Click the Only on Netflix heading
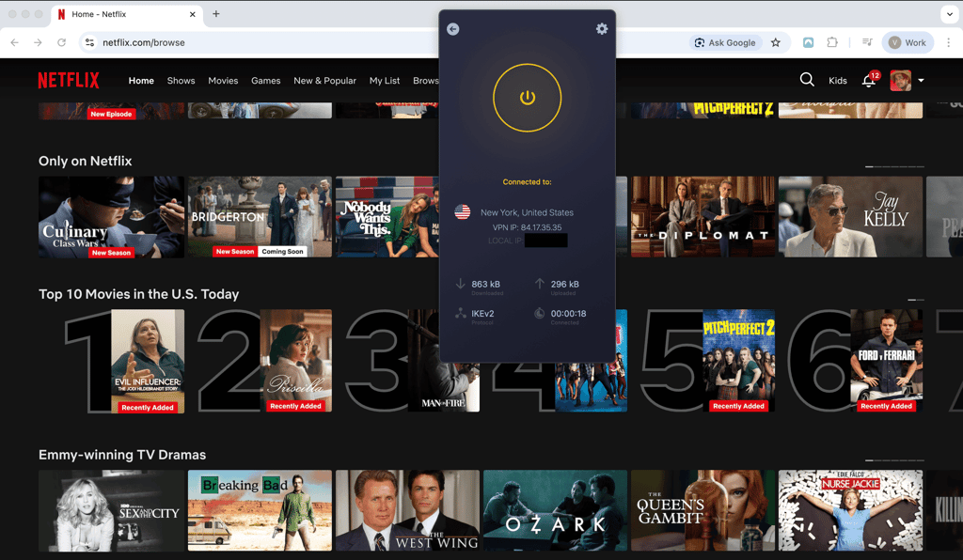Image resolution: width=963 pixels, height=560 pixels. pos(86,161)
